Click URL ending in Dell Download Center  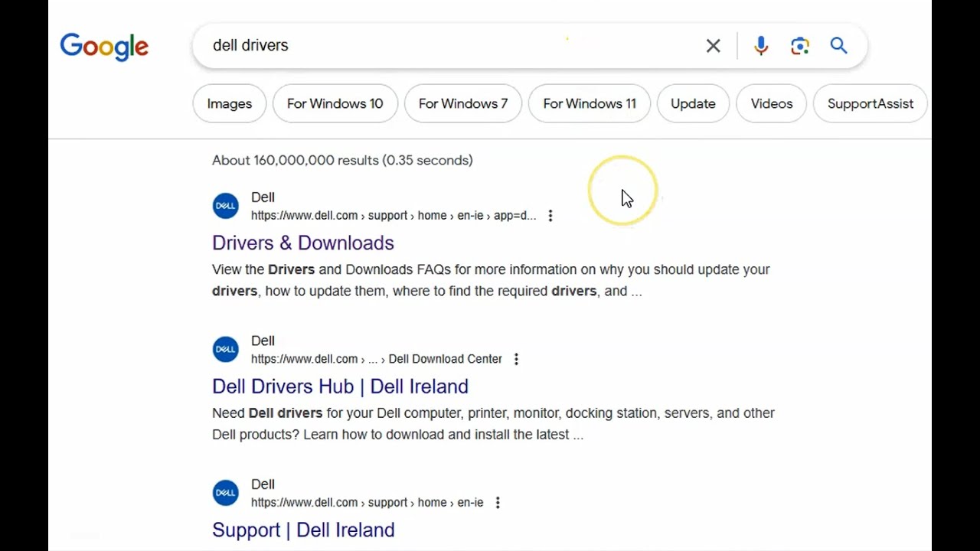coord(377,359)
